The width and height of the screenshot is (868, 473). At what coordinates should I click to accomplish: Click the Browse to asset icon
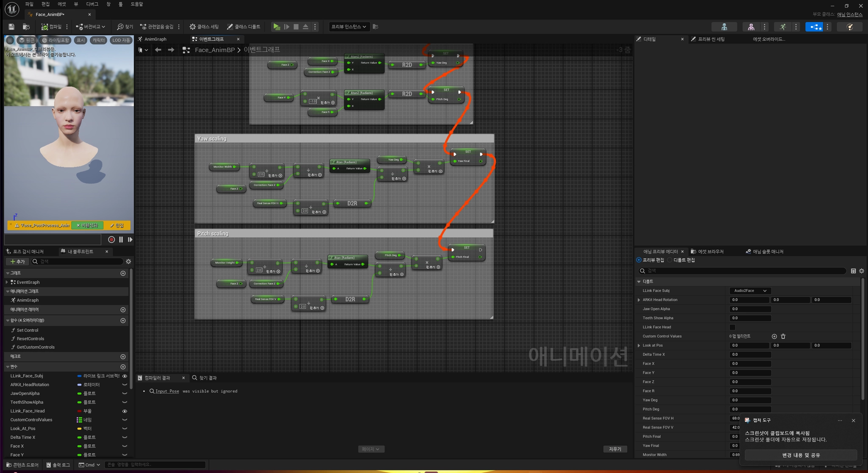[x=26, y=27]
